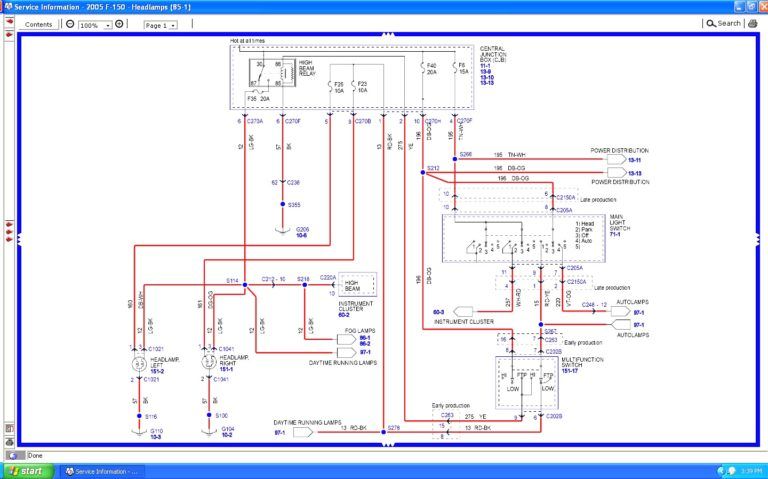Viewport: 768px width, 479px height.
Task: Click the S218 splice label
Action: coord(303,279)
